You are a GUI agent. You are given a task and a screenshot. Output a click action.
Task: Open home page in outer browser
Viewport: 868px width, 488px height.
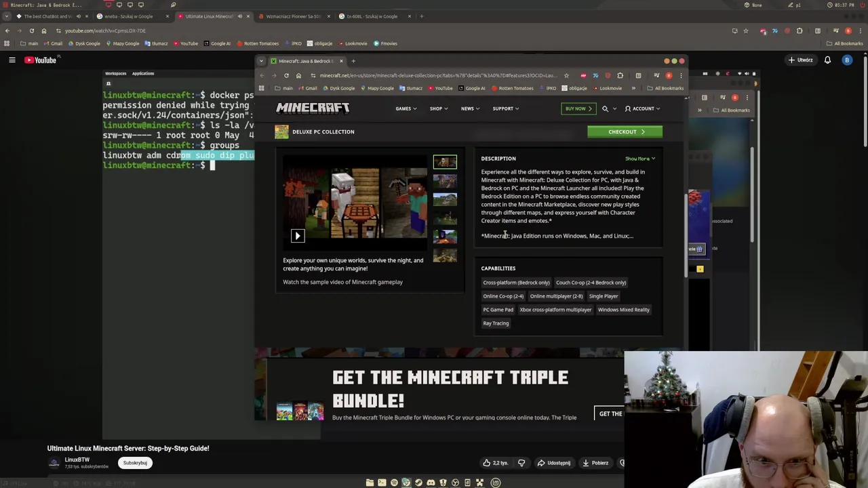point(43,30)
